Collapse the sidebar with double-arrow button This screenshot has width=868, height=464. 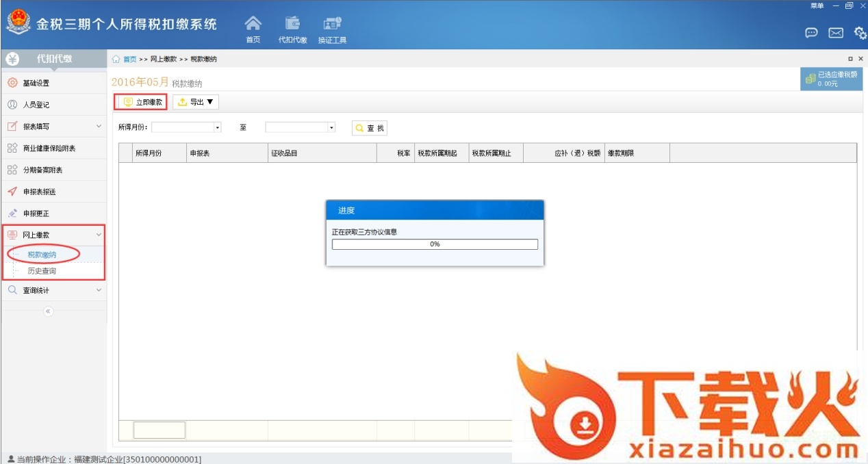click(x=48, y=311)
